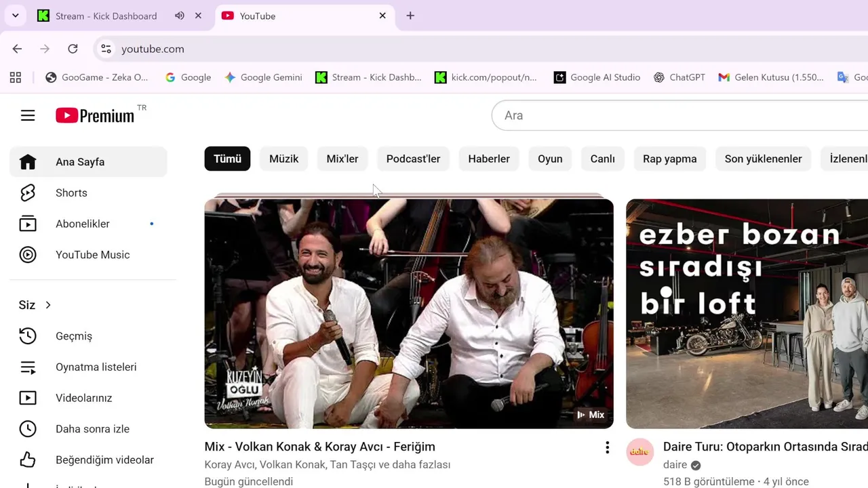Reload the page with refresh button
Image resolution: width=868 pixels, height=488 pixels.
[x=73, y=49]
